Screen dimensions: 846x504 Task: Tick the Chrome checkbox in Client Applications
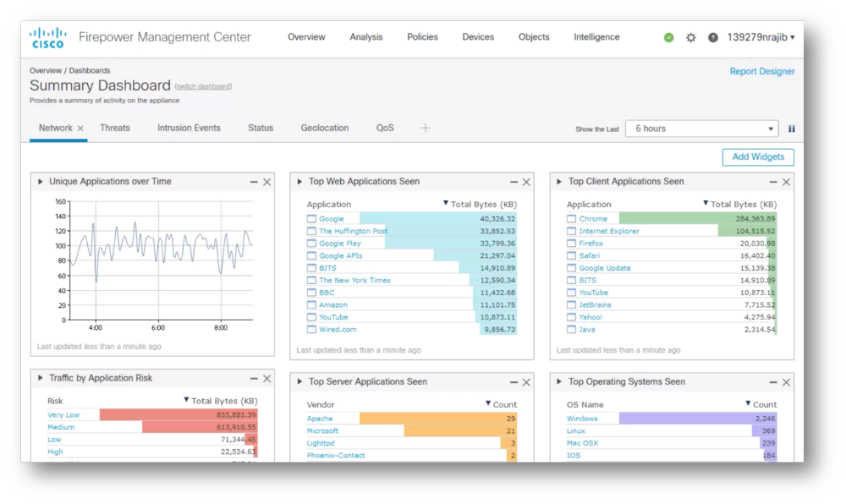pyautogui.click(x=571, y=219)
